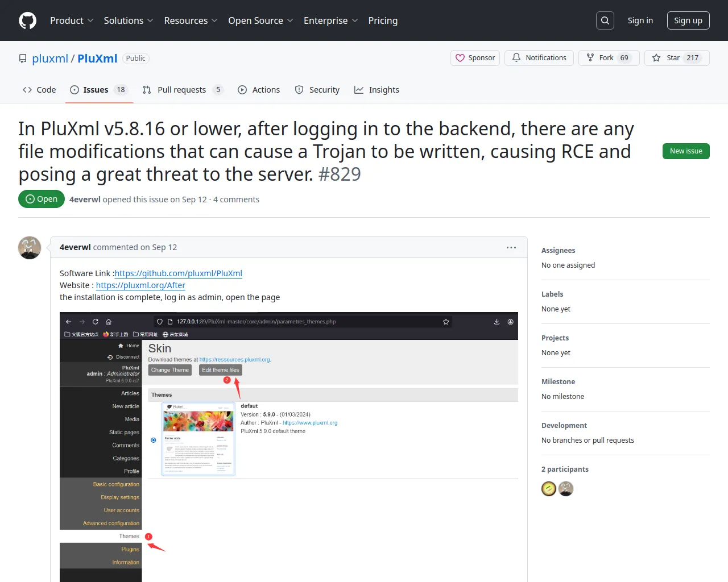Image resolution: width=728 pixels, height=582 pixels.
Task: Open the Notifications button
Action: coord(539,58)
